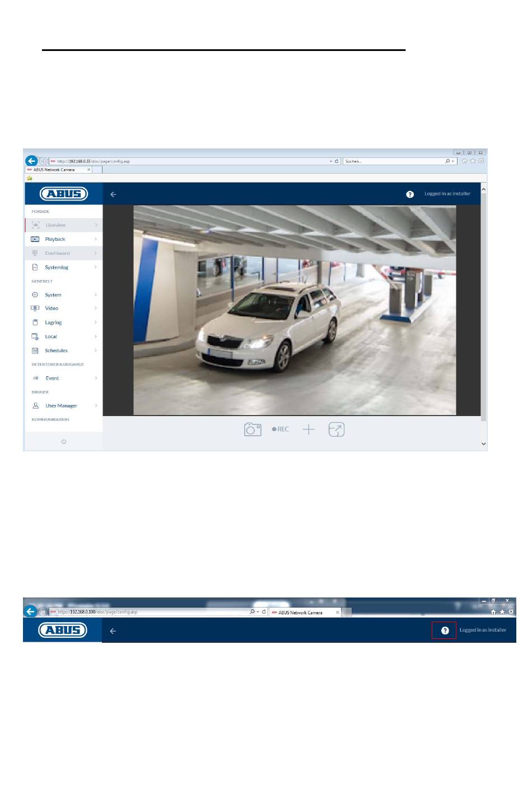The image size is (532, 789).
Task: Open the Systemlog menu entry
Action: click(56, 268)
